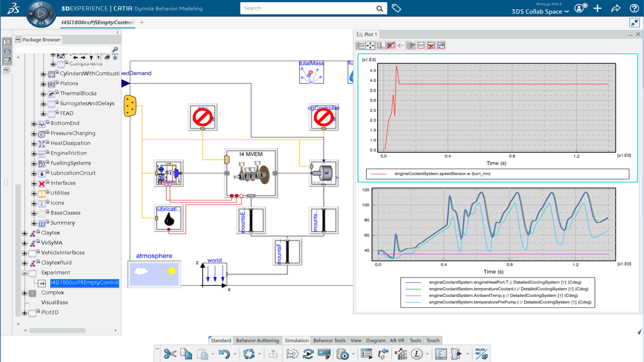Switch to AR-VR toolbar tab

coord(397,341)
